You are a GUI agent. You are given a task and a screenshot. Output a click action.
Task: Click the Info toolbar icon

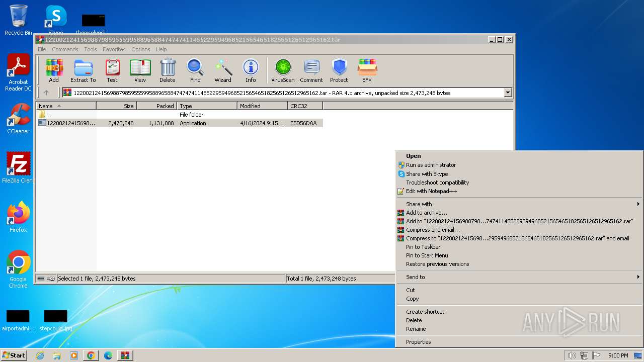[x=251, y=70]
